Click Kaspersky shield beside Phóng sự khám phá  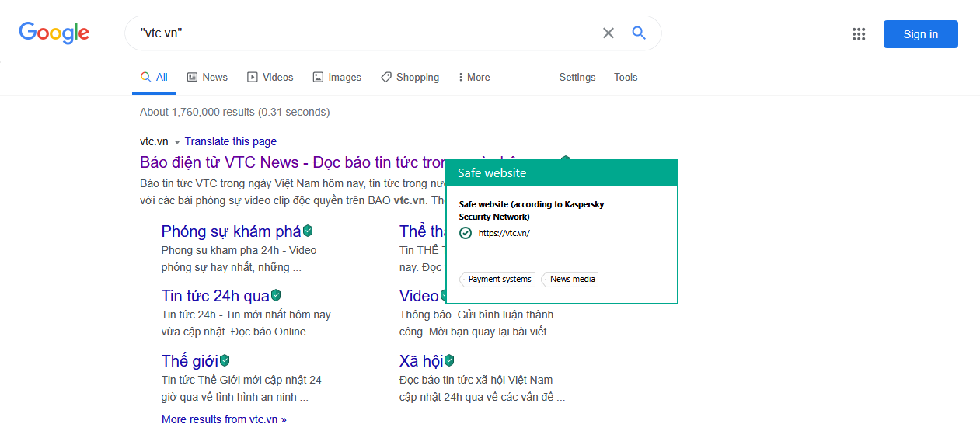(309, 231)
